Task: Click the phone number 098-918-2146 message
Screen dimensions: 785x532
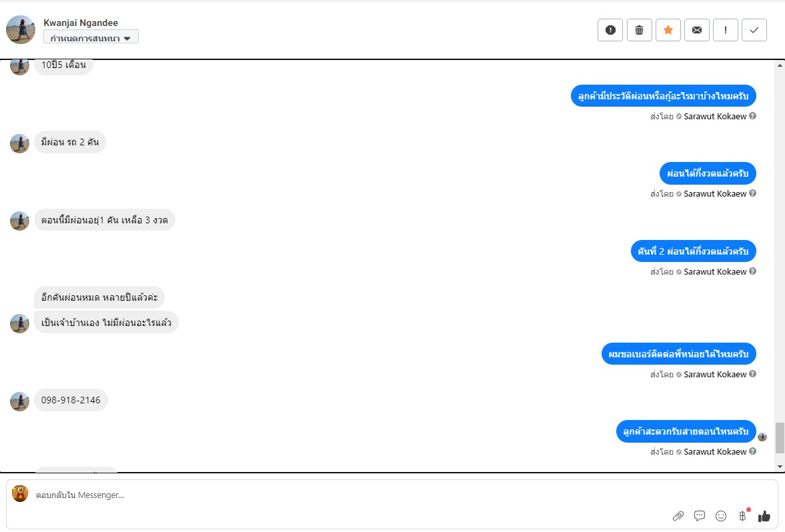Action: pyautogui.click(x=71, y=400)
